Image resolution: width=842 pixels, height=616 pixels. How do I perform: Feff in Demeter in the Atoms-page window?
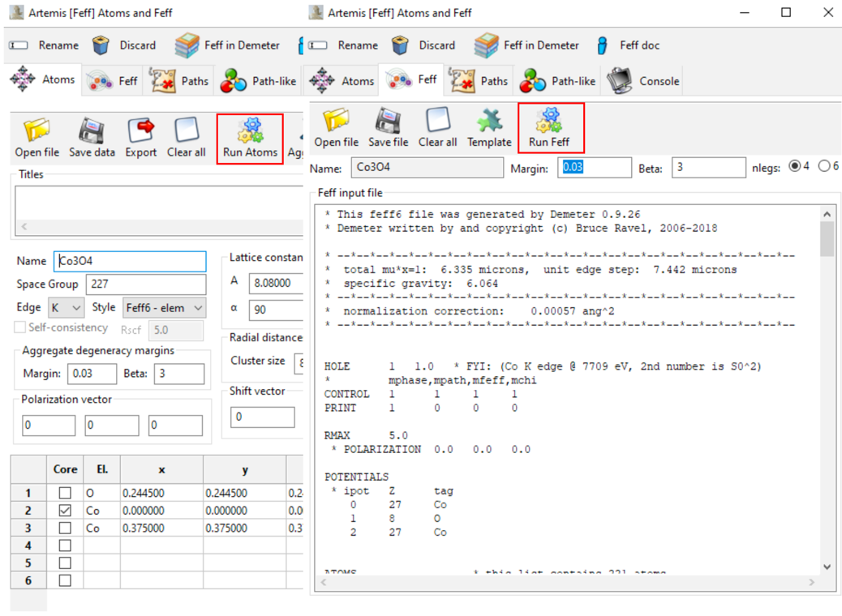click(227, 45)
